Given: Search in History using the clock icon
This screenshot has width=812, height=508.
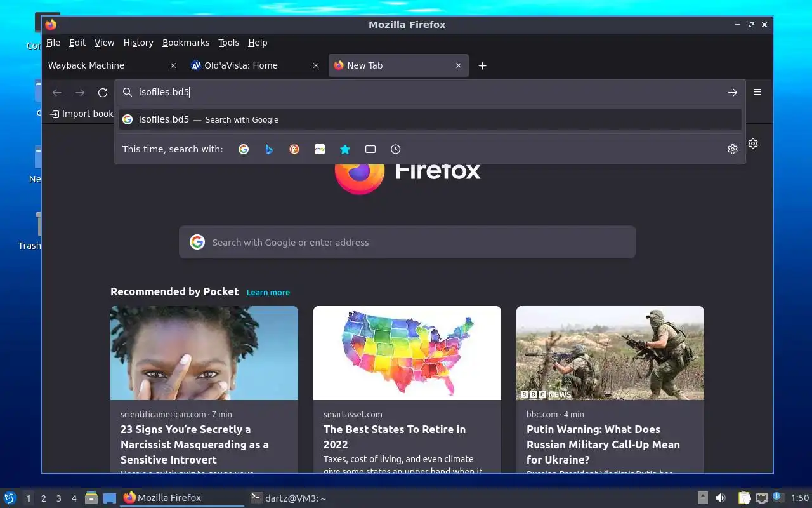Looking at the screenshot, I should pos(396,149).
